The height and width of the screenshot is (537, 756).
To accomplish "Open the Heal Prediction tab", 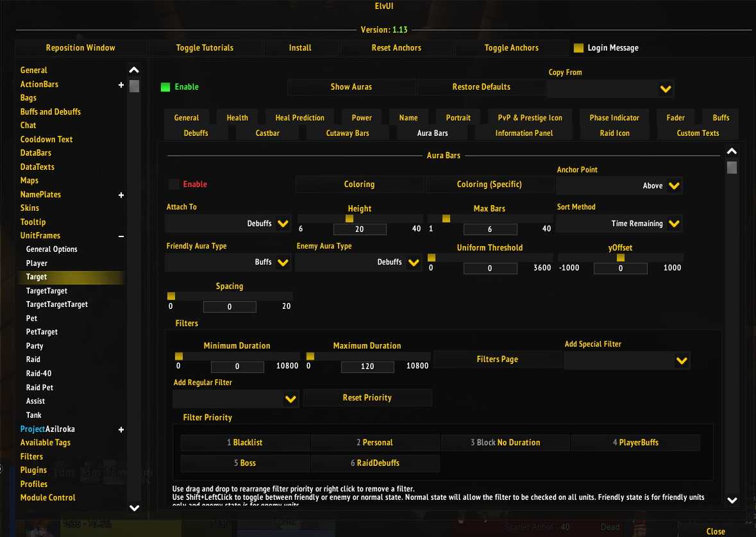I will pyautogui.click(x=300, y=118).
